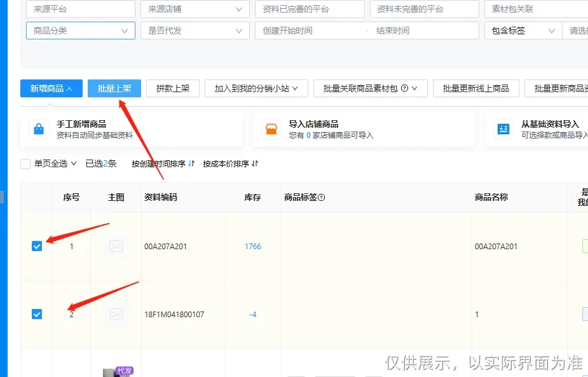Select 手工新增商品 option

click(x=132, y=129)
